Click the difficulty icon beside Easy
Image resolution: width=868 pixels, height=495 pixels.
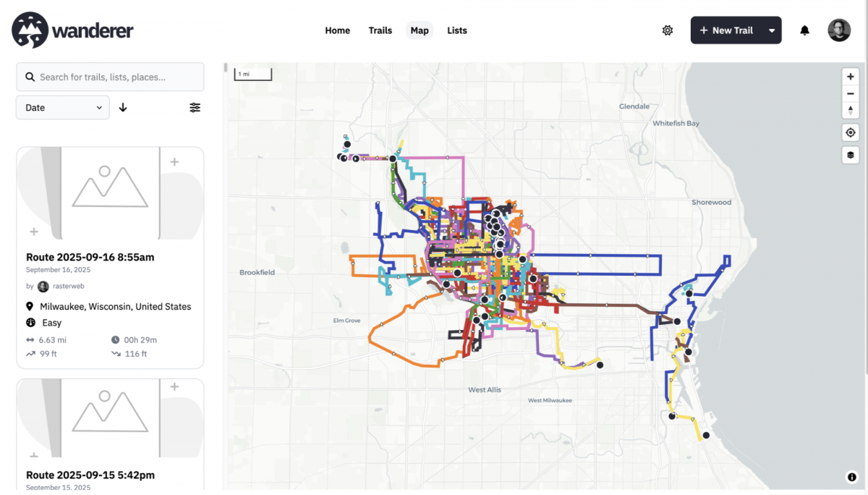(30, 323)
